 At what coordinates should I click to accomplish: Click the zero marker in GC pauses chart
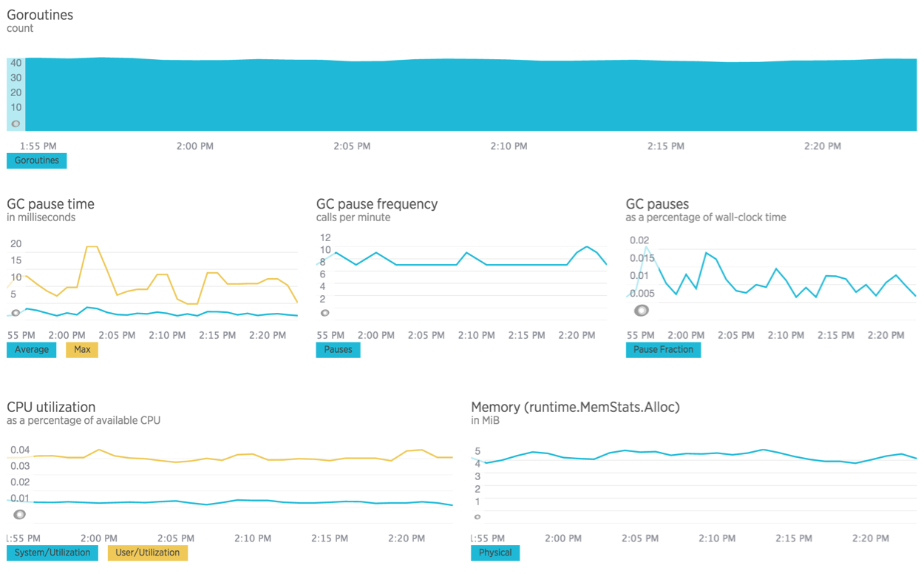coord(642,311)
